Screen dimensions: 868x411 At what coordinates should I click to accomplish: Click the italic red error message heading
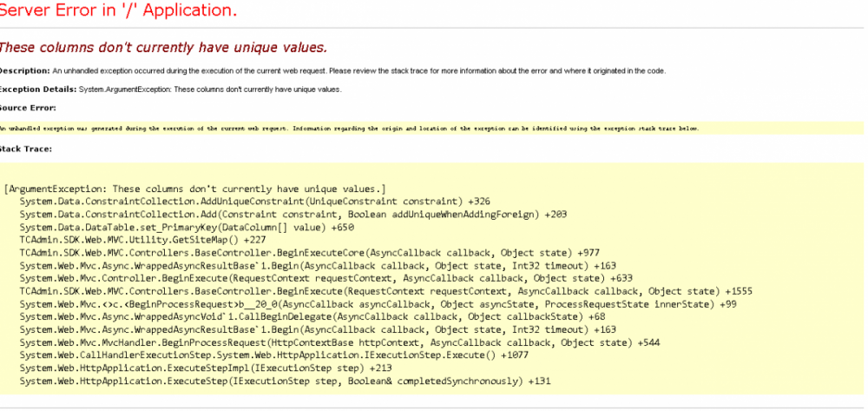(x=163, y=47)
